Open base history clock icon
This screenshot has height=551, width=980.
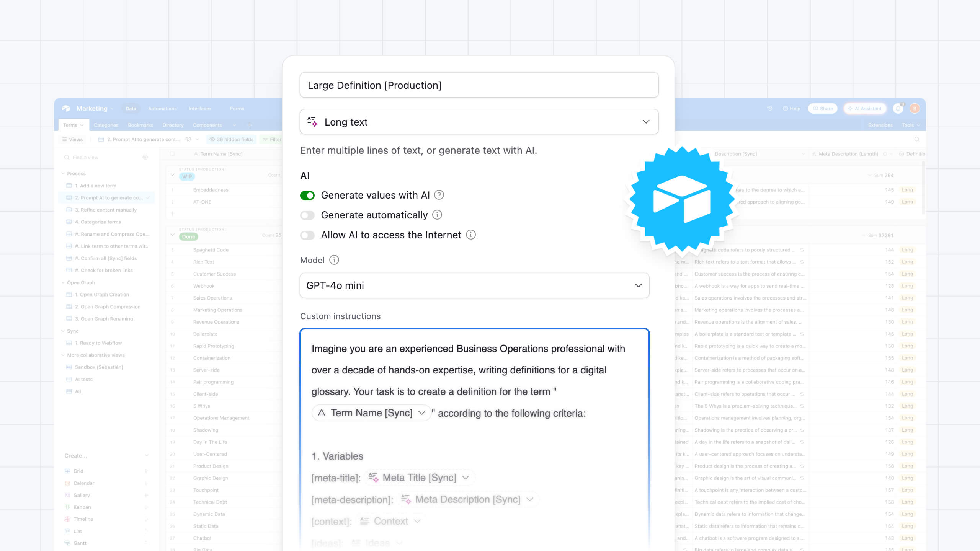coord(769,109)
